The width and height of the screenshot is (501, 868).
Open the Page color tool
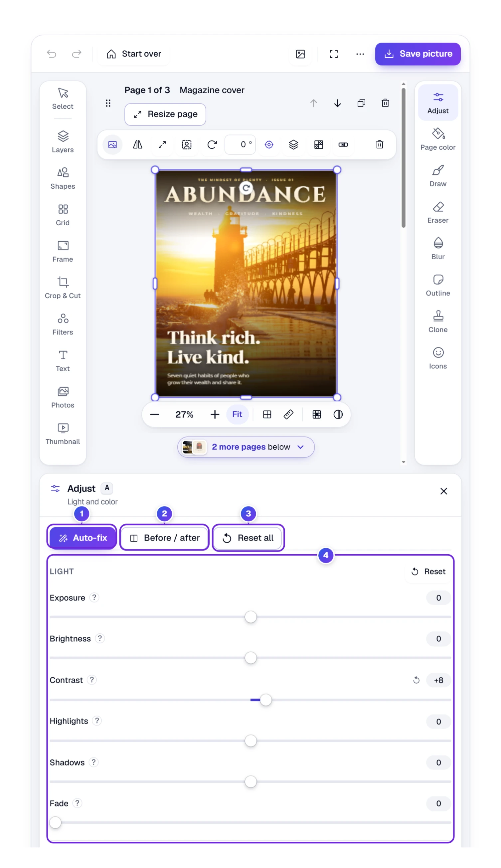tap(438, 139)
